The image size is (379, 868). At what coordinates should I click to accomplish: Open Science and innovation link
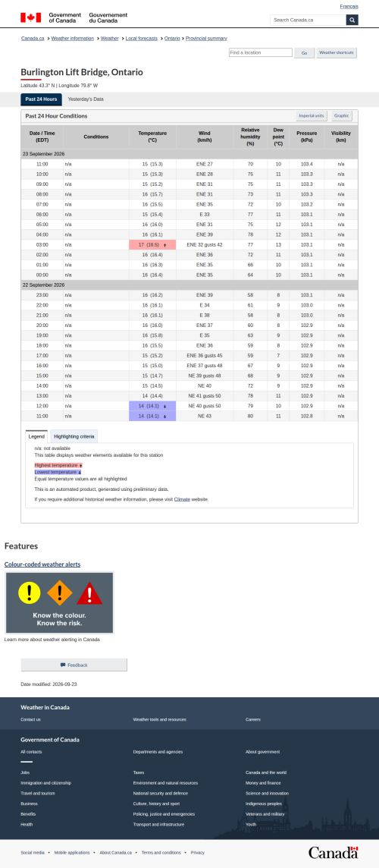pos(268,794)
